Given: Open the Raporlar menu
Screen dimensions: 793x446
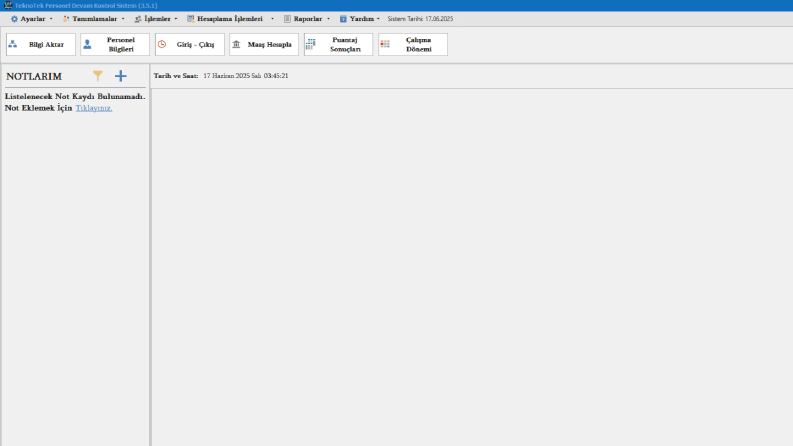Looking at the screenshot, I should (x=307, y=19).
